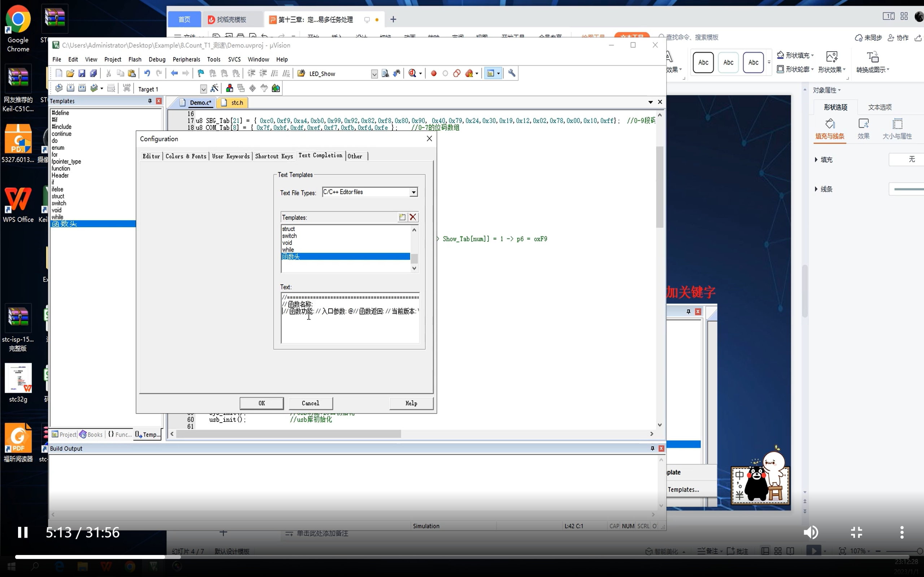924x577 pixels.
Task: Pin the Build Output panel
Action: click(x=652, y=449)
